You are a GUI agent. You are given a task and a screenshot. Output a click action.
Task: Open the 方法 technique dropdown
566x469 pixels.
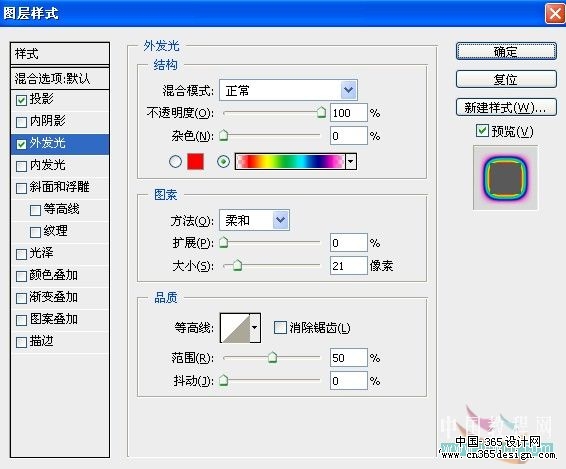pos(254,220)
